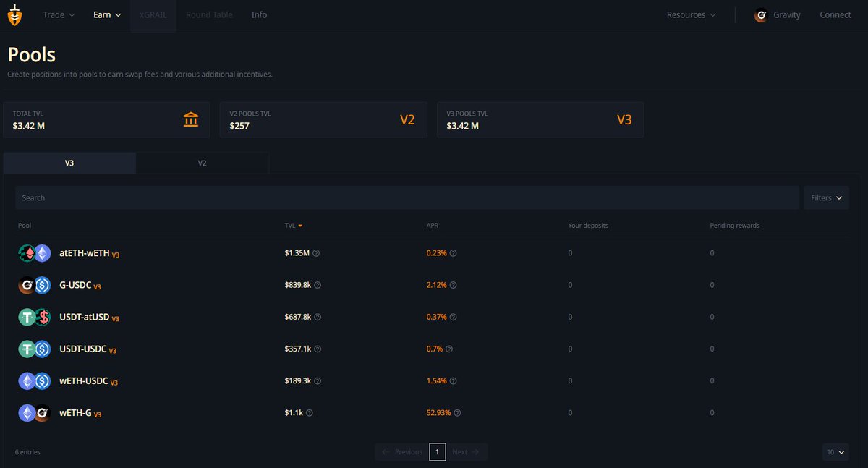
Task: Open the Resources dropdown menu
Action: coord(692,15)
